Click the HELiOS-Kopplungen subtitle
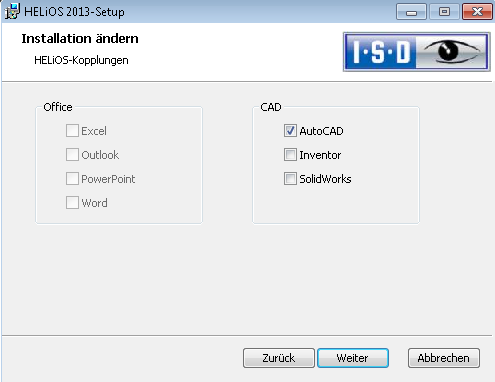Viewport: 495px width, 382px height. [x=81, y=60]
